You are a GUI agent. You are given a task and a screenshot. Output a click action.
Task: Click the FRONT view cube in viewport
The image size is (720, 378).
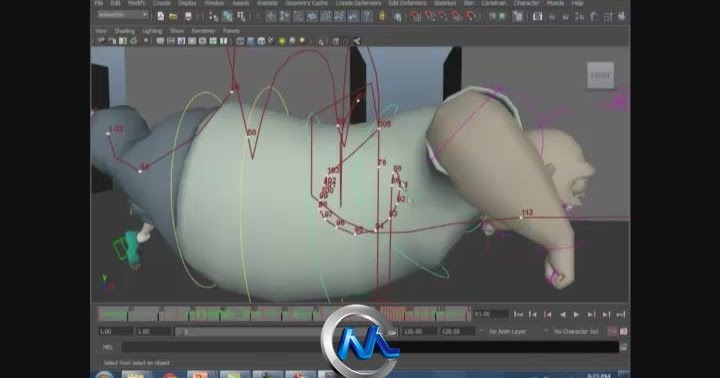tap(600, 75)
